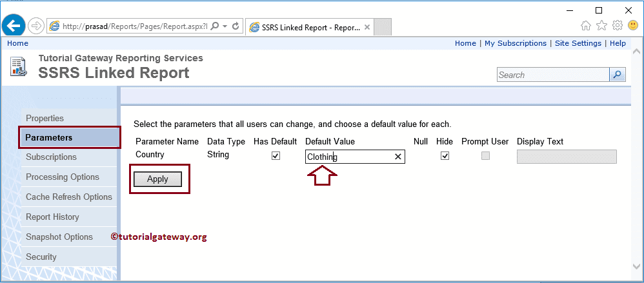Click the disabled Prompt User checkbox
644x283 pixels.
(485, 156)
